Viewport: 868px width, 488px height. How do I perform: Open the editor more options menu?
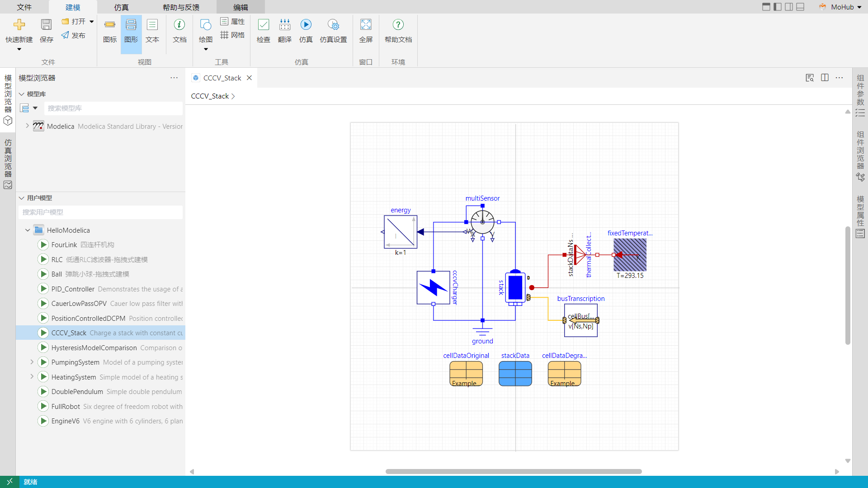(x=840, y=78)
